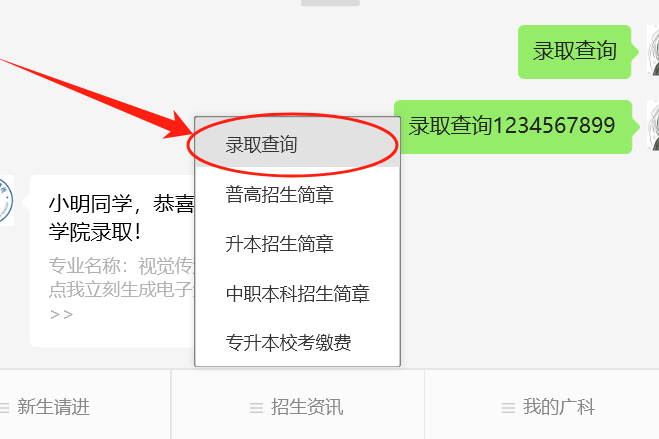This screenshot has width=659, height=439.
Task: Open sender avatar beside 录取查询 message
Action: [x=653, y=50]
